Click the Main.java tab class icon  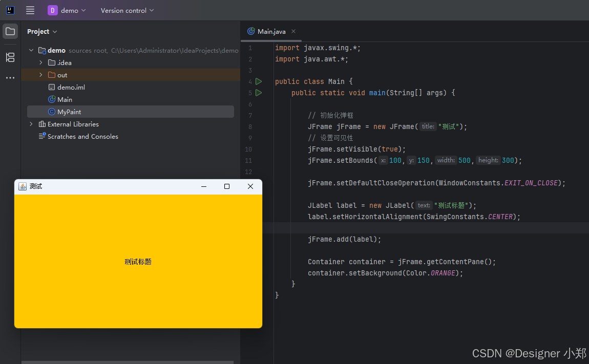[x=251, y=31]
